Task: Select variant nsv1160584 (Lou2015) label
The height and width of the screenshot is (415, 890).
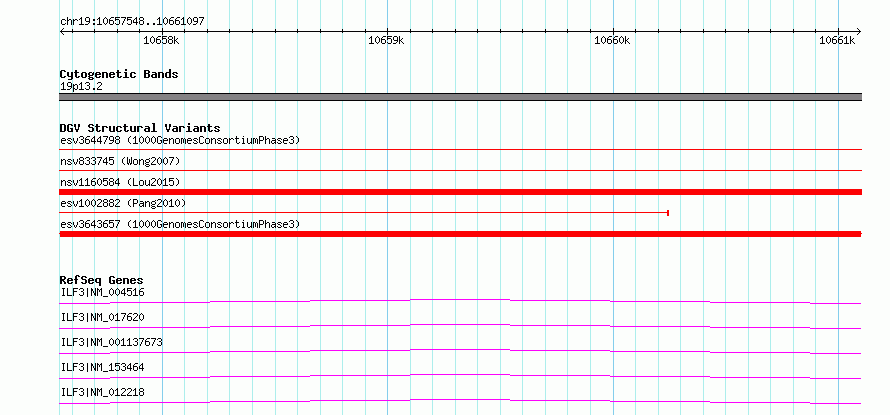Action: (x=120, y=182)
